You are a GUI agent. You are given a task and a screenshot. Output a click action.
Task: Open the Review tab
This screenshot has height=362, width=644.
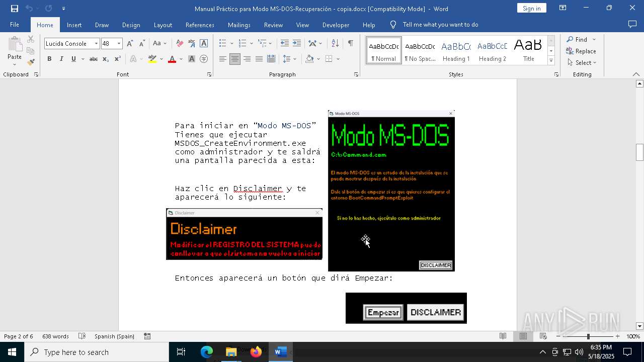(273, 25)
